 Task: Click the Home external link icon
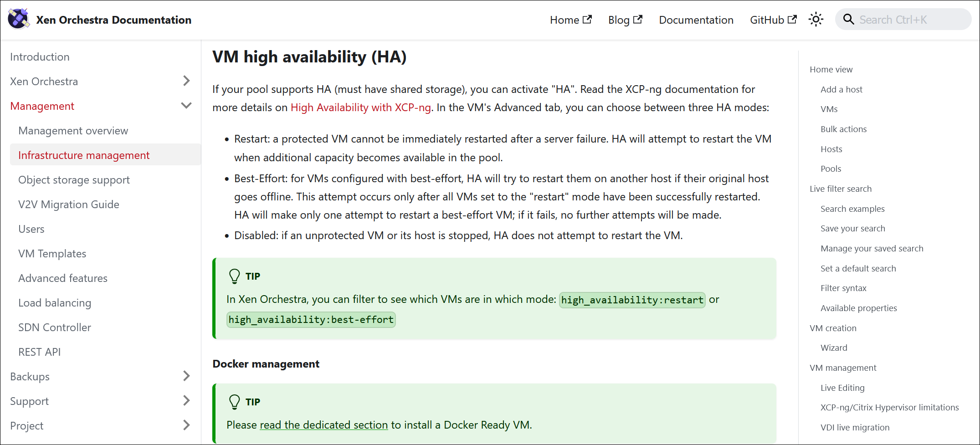587,20
